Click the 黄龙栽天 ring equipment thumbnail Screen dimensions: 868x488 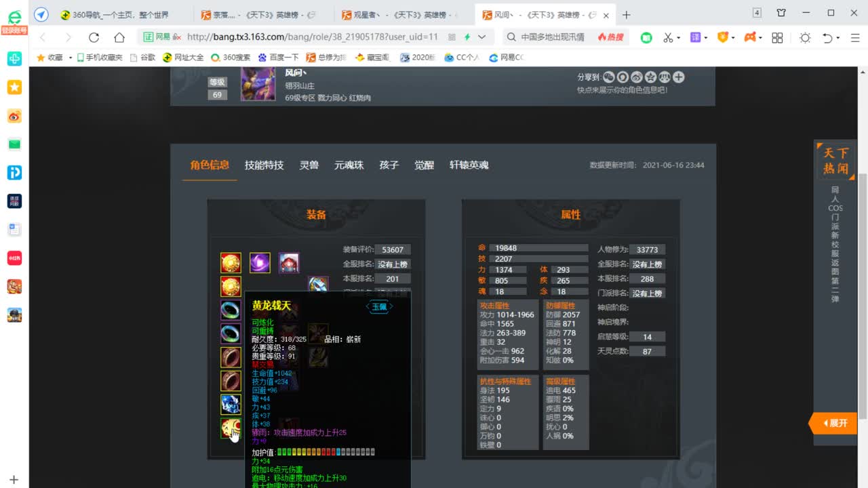click(x=231, y=428)
